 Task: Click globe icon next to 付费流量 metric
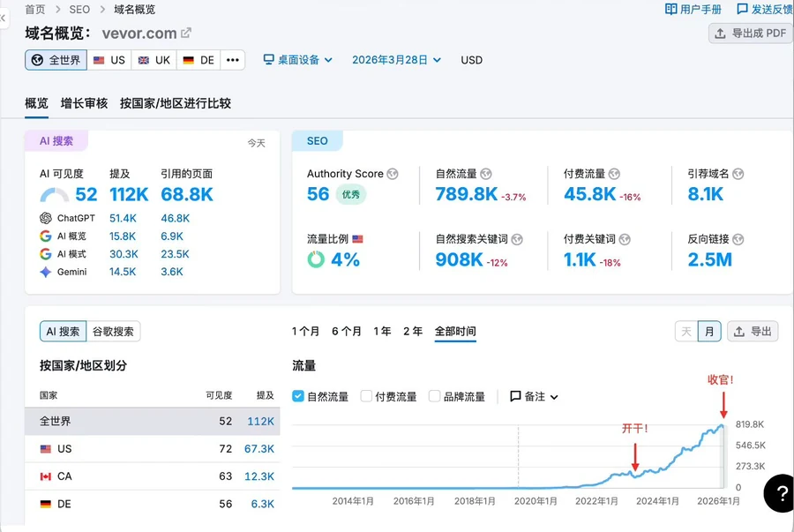(x=614, y=174)
